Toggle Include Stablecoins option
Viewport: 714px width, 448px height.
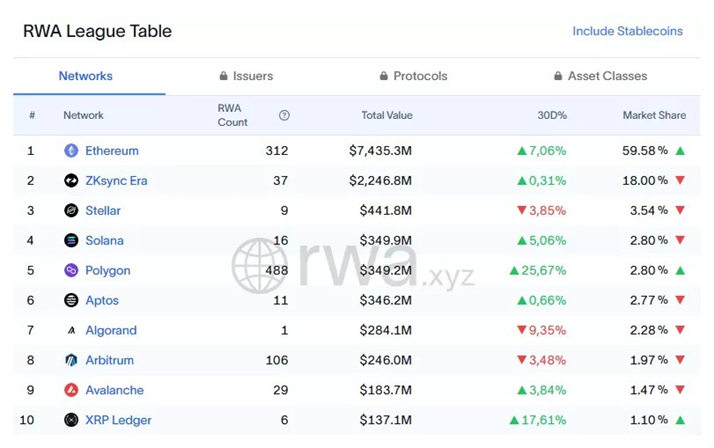627,31
